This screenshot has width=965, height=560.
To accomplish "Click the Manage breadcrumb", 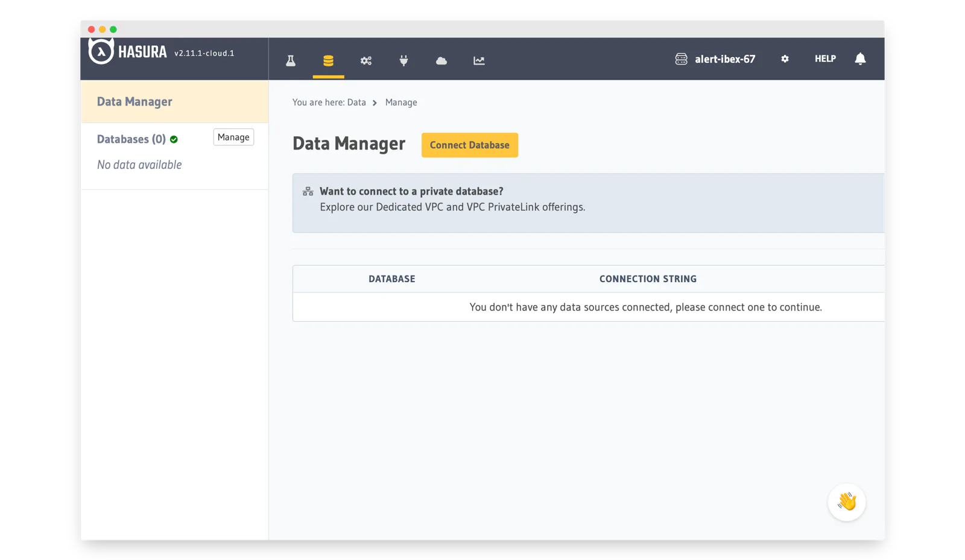I will pyautogui.click(x=401, y=102).
